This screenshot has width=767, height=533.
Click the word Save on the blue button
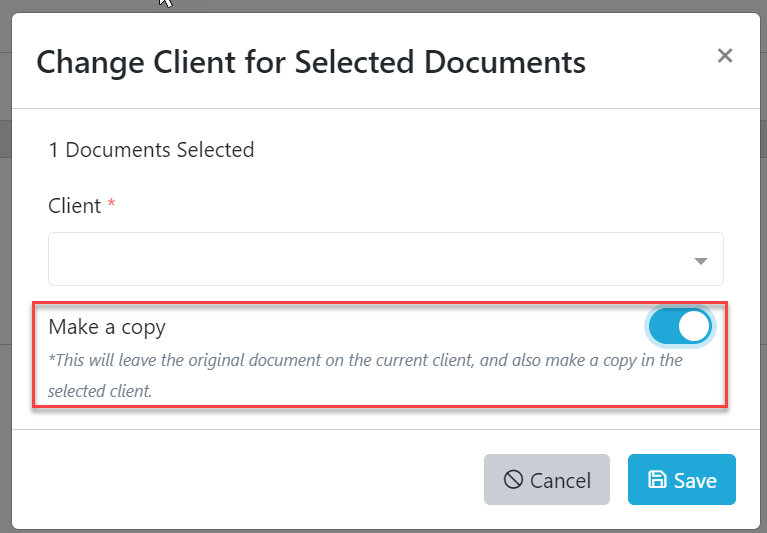pyautogui.click(x=695, y=481)
